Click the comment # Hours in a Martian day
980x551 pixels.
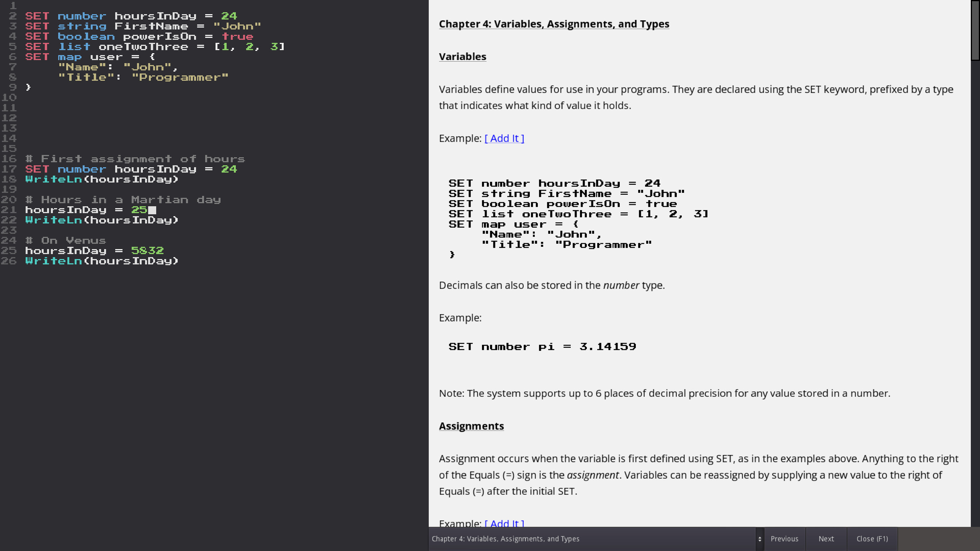(x=122, y=199)
